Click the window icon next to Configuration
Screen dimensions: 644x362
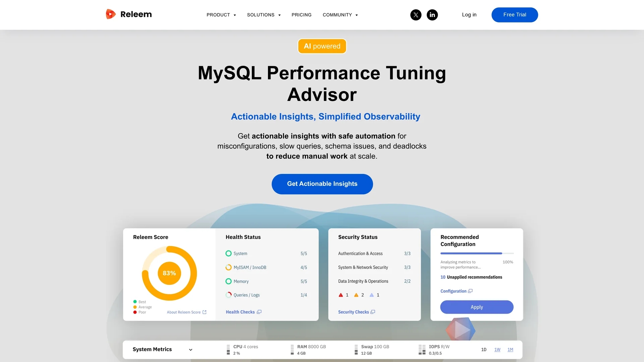470,291
